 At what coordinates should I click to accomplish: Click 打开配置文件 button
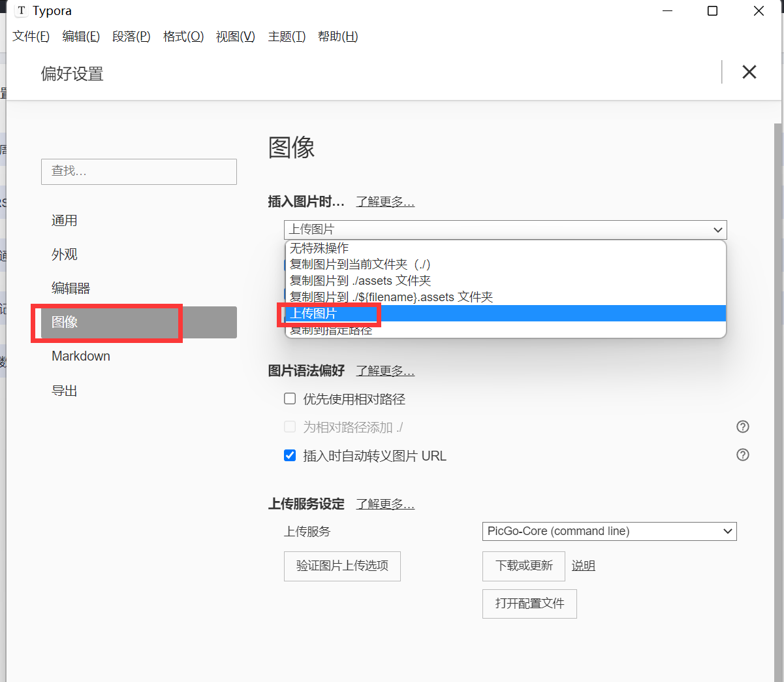(x=529, y=604)
